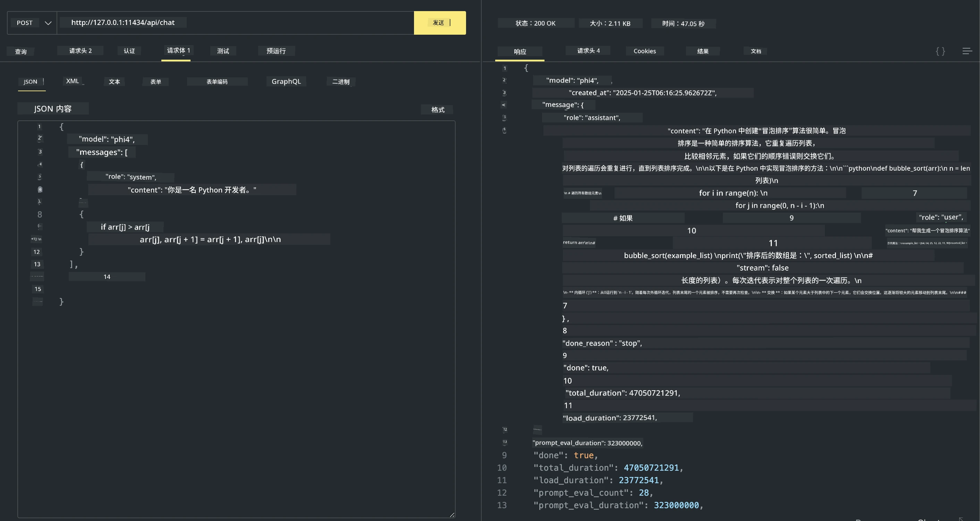Open the 测试 tab
980x521 pixels.
tap(223, 51)
